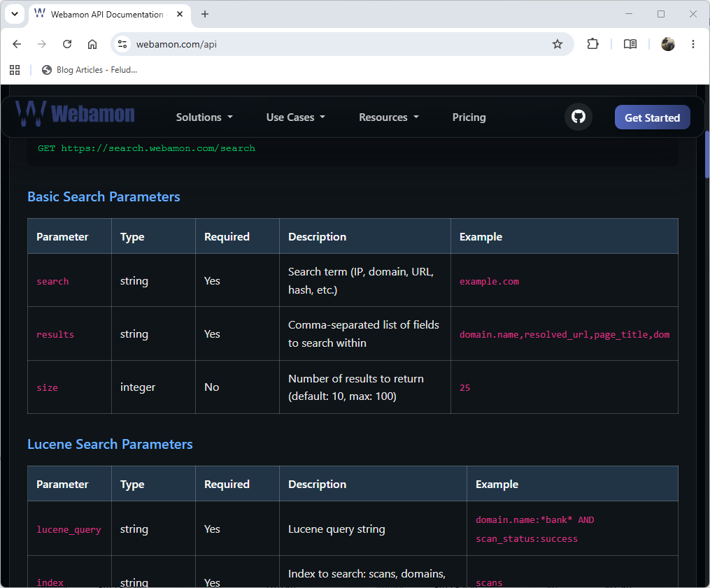Screen dimensions: 710x588
Task: View site information icon in address bar
Action: 122,44
